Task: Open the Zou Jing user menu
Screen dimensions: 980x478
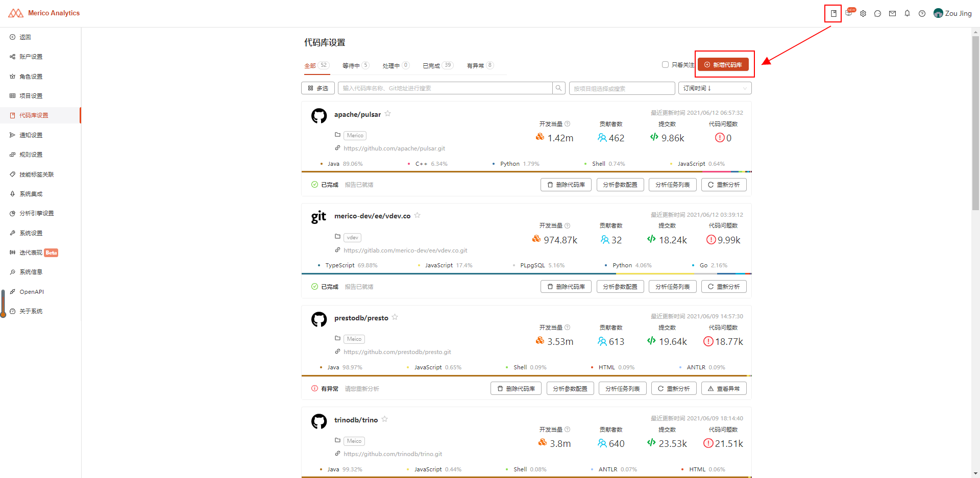Action: click(x=952, y=13)
